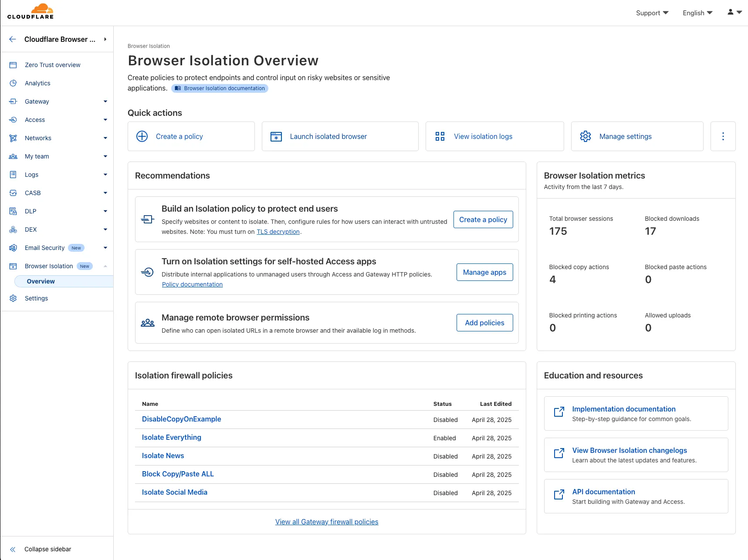Click the CASB shield icon in sidebar

point(13,193)
